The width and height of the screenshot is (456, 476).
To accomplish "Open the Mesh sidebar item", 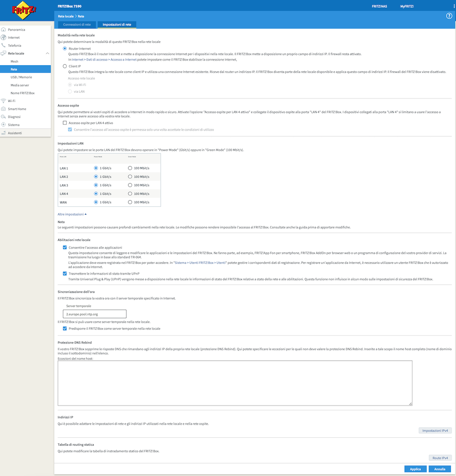I will tap(15, 62).
